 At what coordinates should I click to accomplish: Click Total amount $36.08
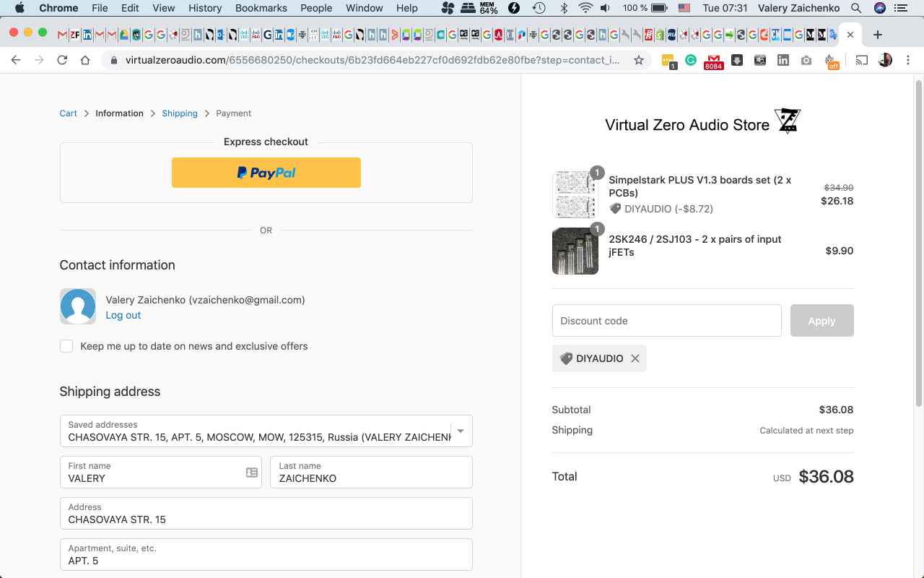pyautogui.click(x=827, y=477)
